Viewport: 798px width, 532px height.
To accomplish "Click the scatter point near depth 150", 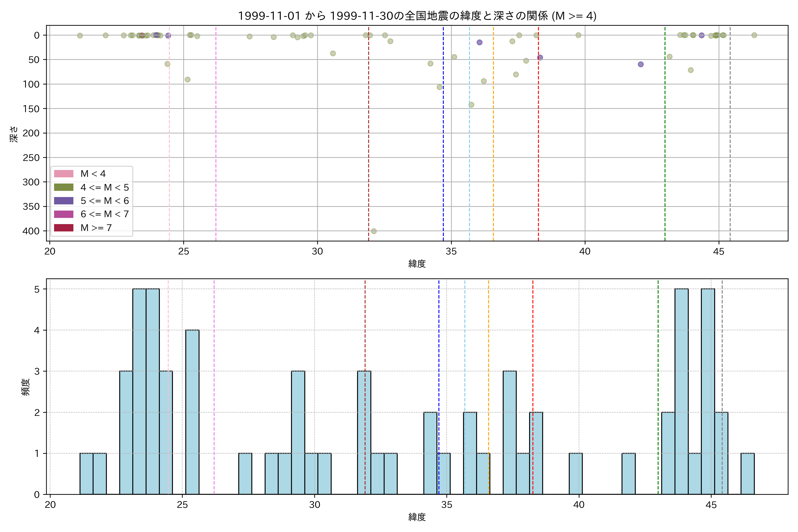I will tap(471, 104).
